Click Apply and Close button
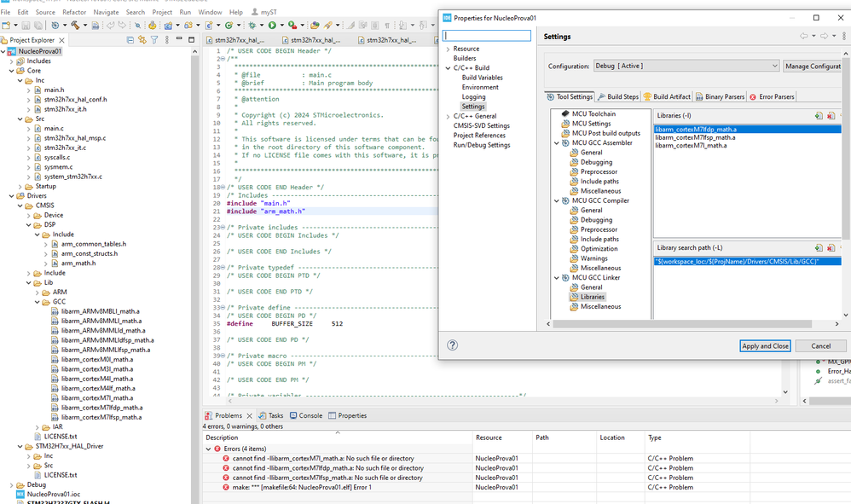This screenshot has width=851, height=504. 765,346
